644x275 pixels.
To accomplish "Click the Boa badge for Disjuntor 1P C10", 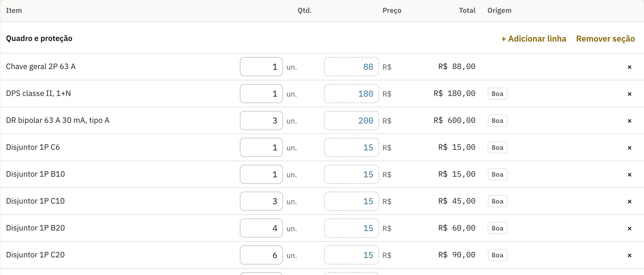I will (x=498, y=201).
